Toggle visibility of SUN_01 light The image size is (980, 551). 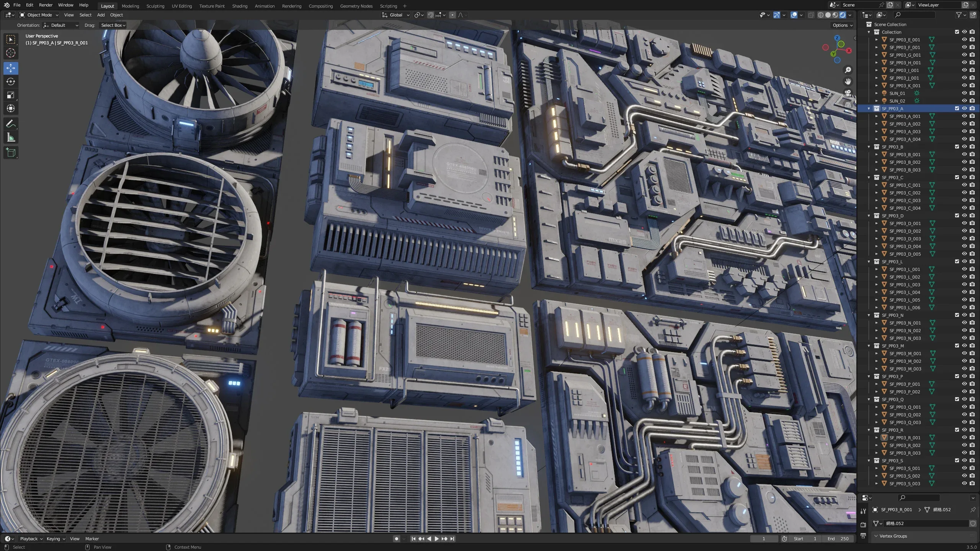pos(964,93)
